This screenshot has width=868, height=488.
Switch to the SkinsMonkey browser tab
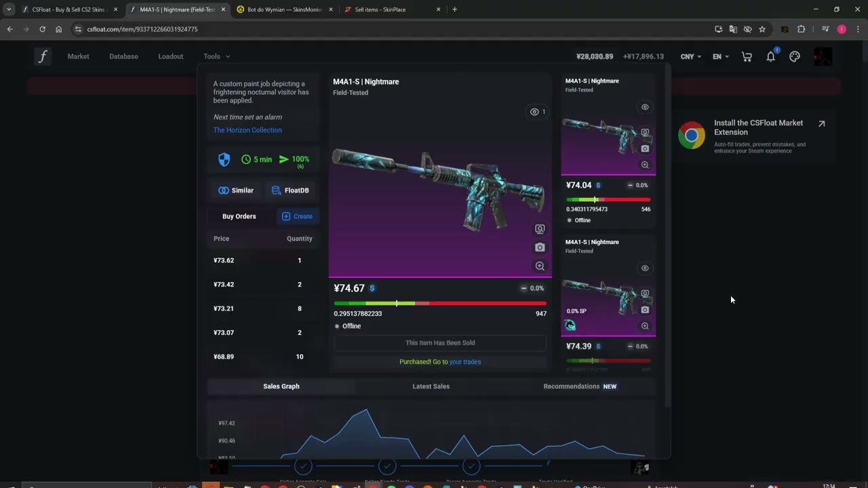[x=285, y=9]
